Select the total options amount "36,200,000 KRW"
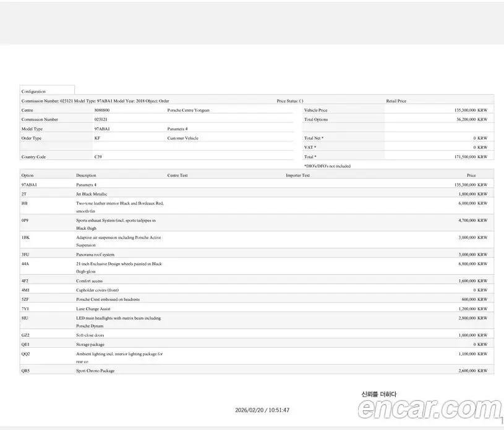The image size is (504, 430). coord(472,119)
